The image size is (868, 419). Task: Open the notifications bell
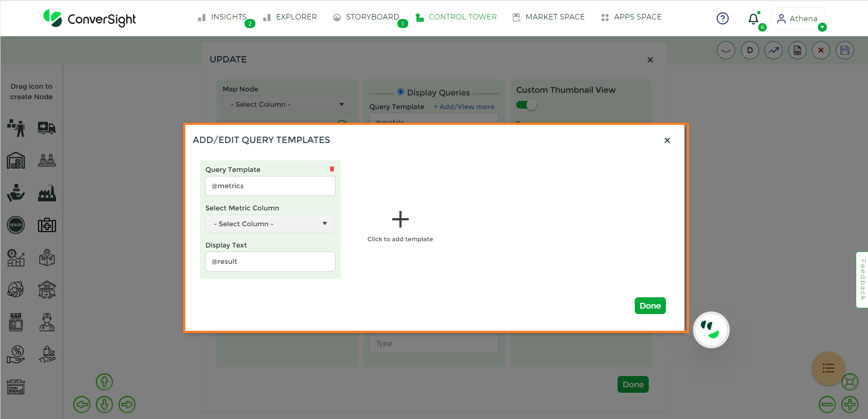point(753,19)
